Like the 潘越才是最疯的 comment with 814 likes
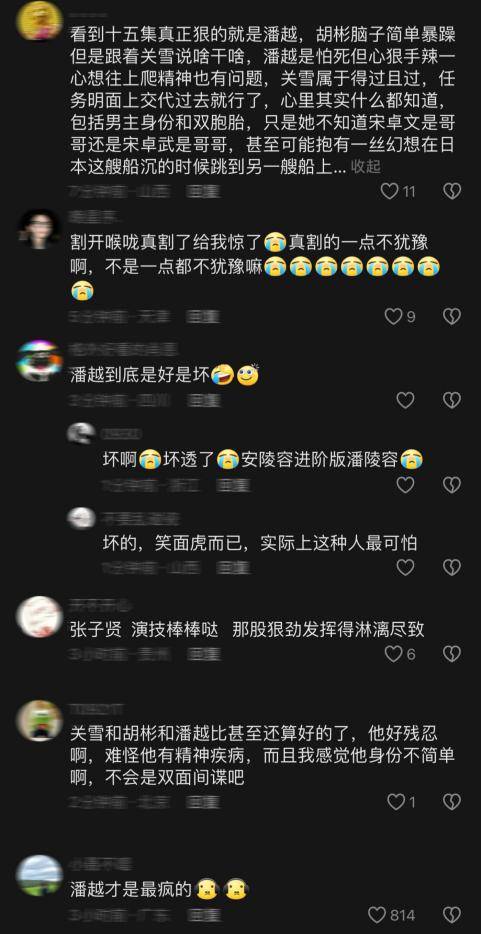The image size is (481, 934). tap(377, 914)
